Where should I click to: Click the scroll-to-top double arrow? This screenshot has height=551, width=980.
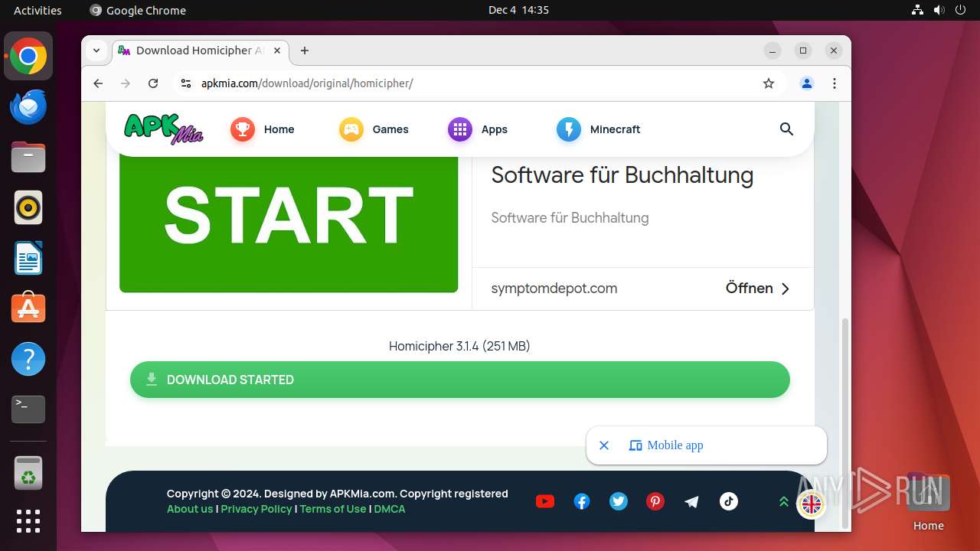point(784,502)
